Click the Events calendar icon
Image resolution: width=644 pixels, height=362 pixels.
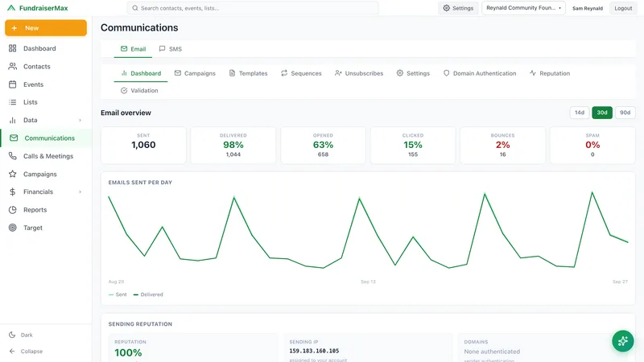pyautogui.click(x=13, y=84)
